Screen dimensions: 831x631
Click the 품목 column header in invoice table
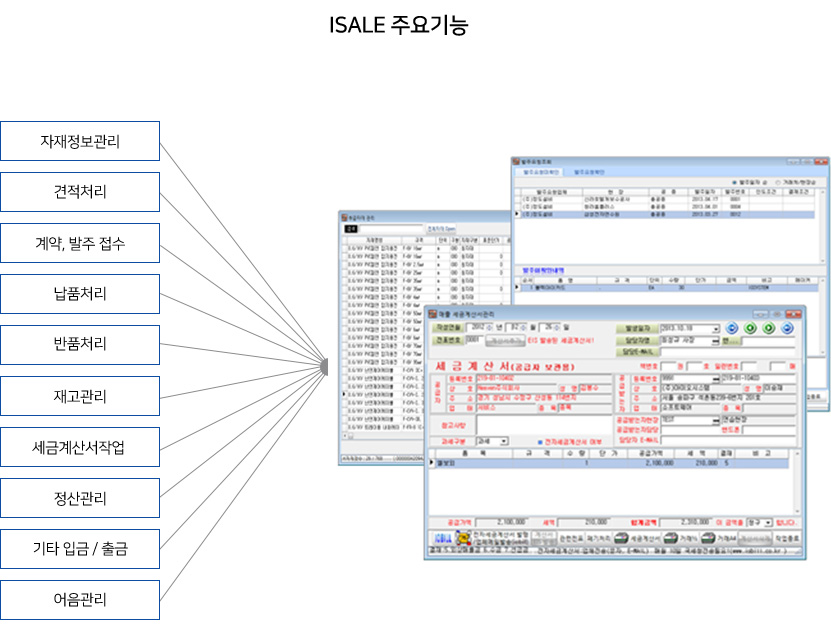pos(473,454)
